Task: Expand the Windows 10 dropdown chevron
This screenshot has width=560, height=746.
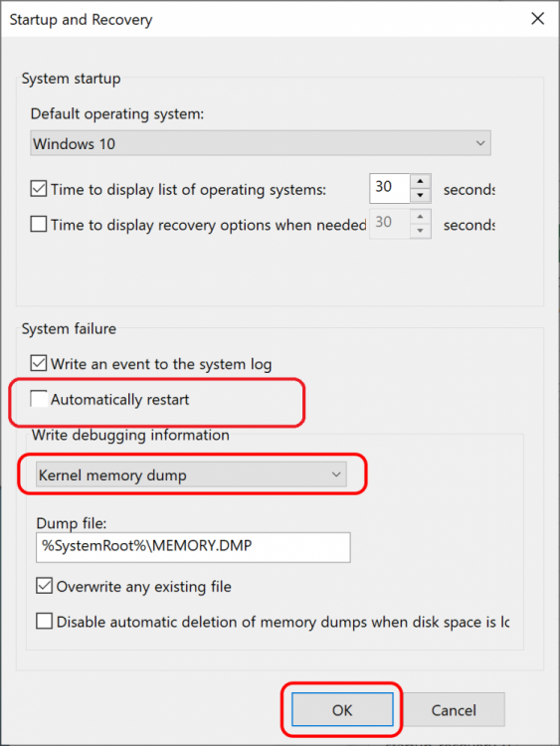Action: tap(480, 143)
